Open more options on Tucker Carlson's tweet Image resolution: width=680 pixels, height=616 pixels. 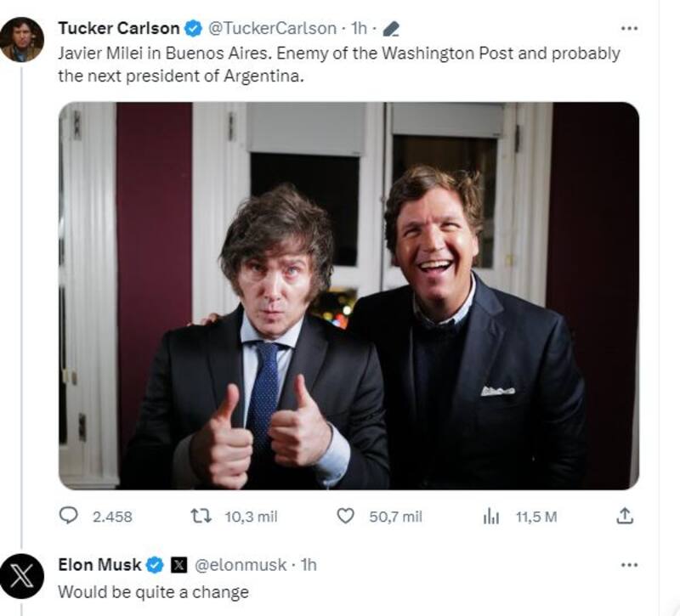(x=629, y=28)
